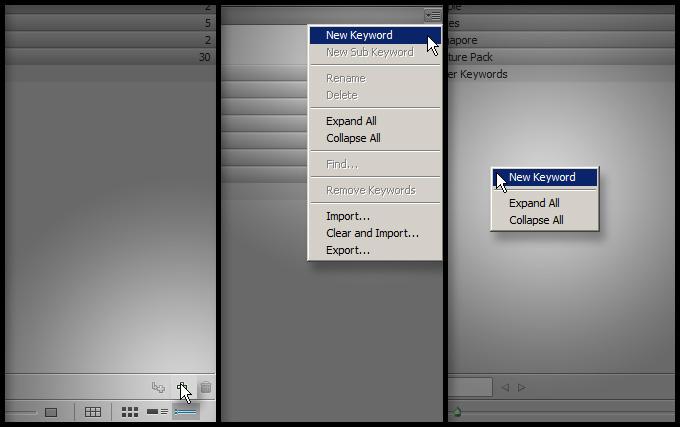This screenshot has width=680, height=427.
Task: Click the Lock thumbnail grid icon
Action: (x=51, y=411)
